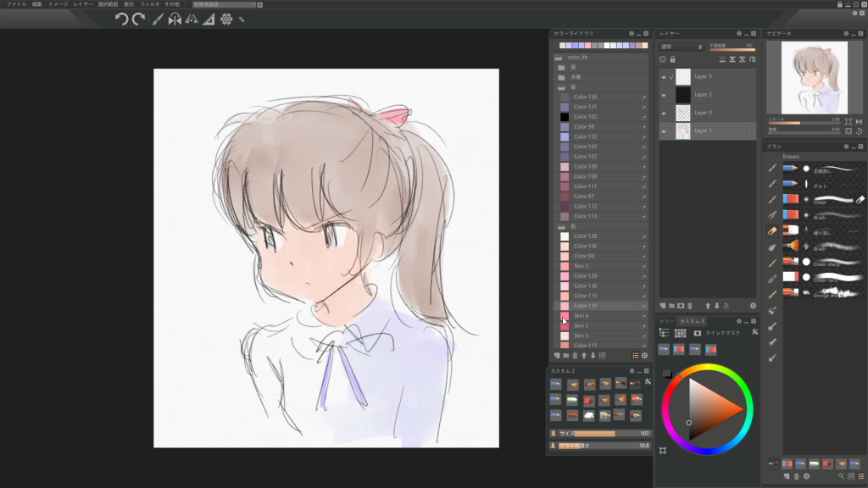Click the Undo arrow in the toolbar

click(121, 19)
